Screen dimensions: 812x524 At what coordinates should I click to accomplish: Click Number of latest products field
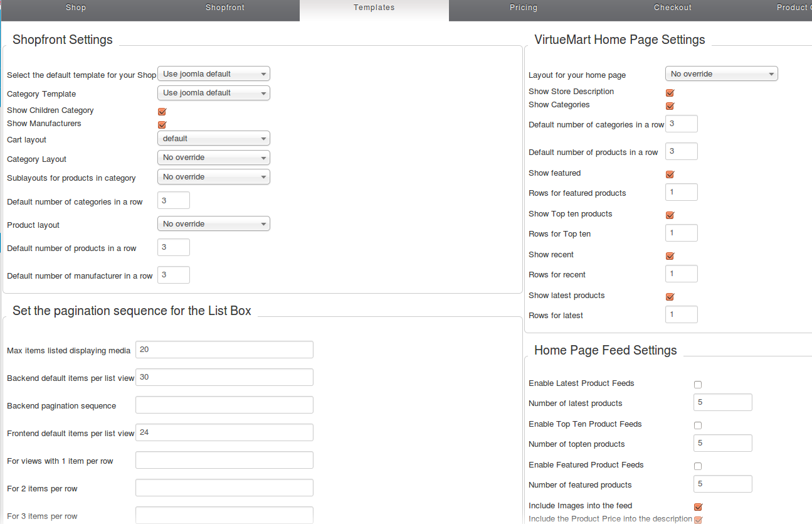pos(723,402)
